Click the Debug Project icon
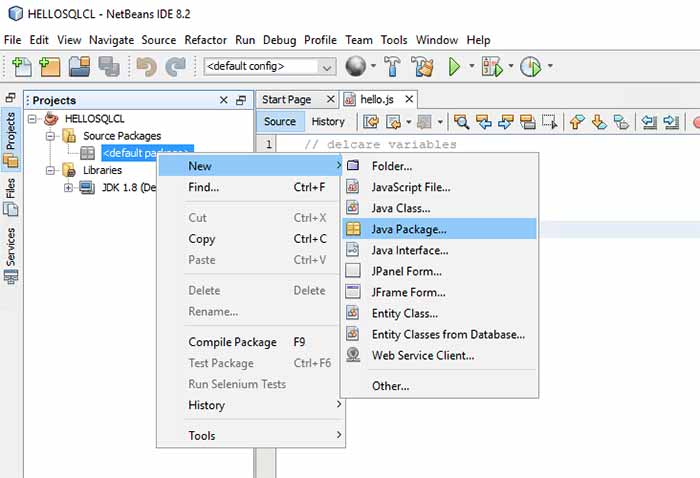Screen dimensions: 700x478 tap(492, 67)
